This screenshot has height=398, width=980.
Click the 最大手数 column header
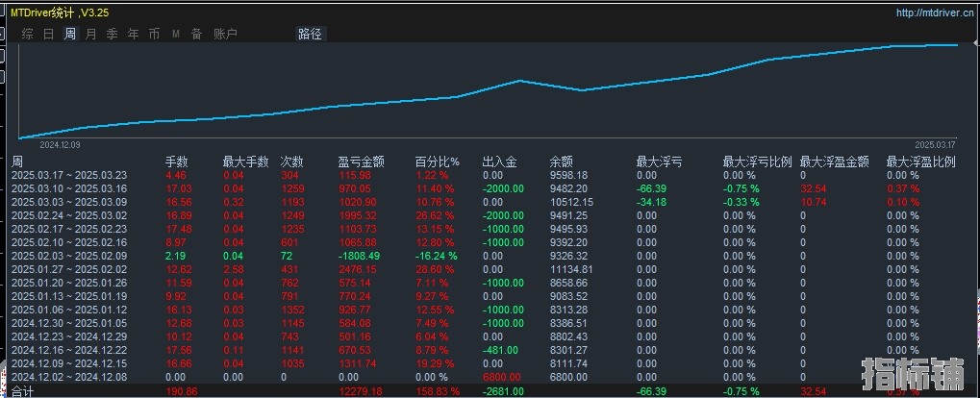(x=245, y=162)
